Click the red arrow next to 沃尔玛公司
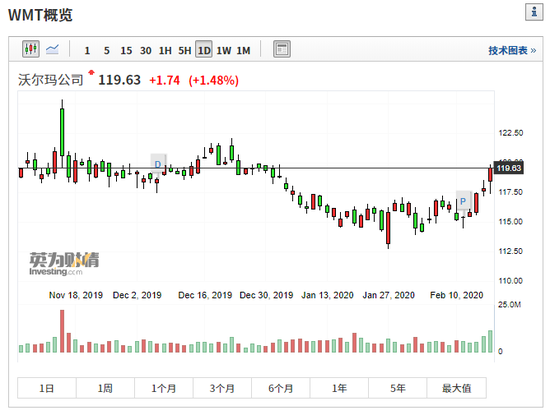Image resolution: width=550 pixels, height=415 pixels. point(91,73)
